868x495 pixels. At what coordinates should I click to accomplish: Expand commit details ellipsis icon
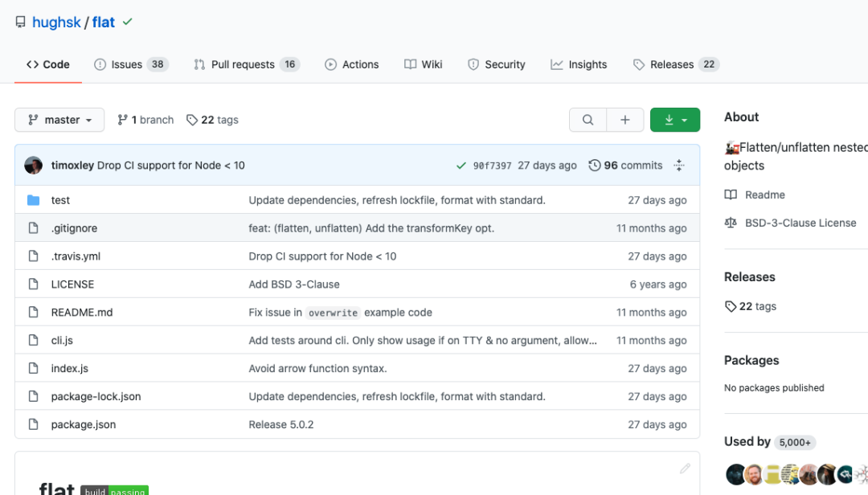click(679, 166)
